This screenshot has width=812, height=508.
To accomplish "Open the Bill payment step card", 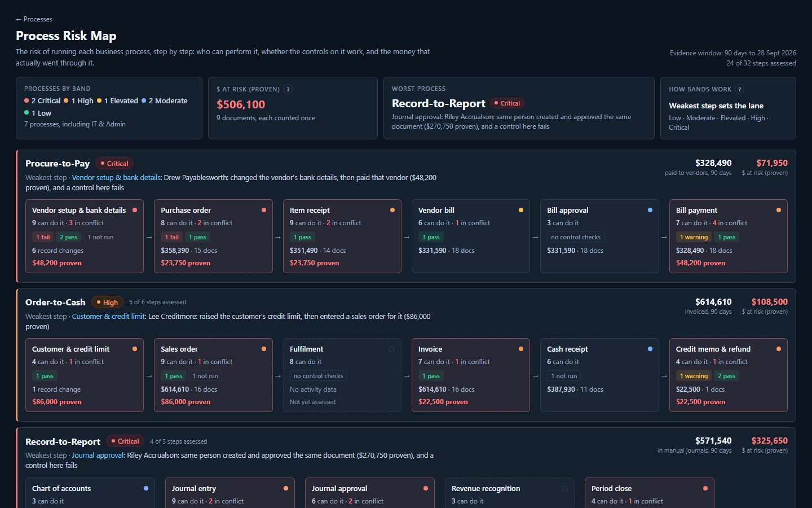I will pos(729,236).
